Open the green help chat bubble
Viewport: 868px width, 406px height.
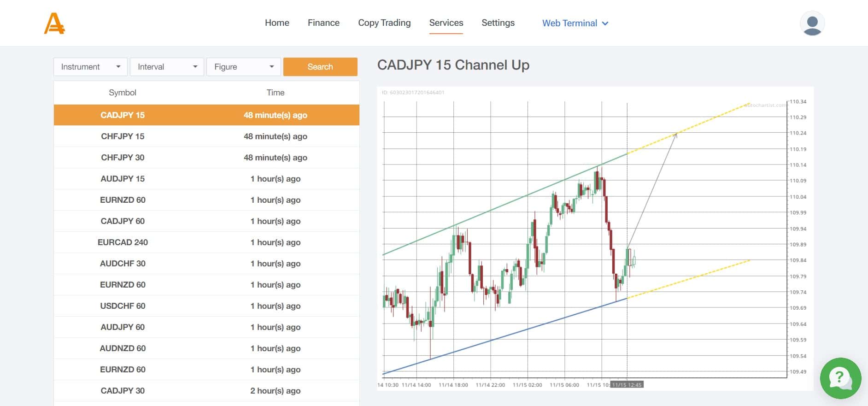pyautogui.click(x=841, y=378)
